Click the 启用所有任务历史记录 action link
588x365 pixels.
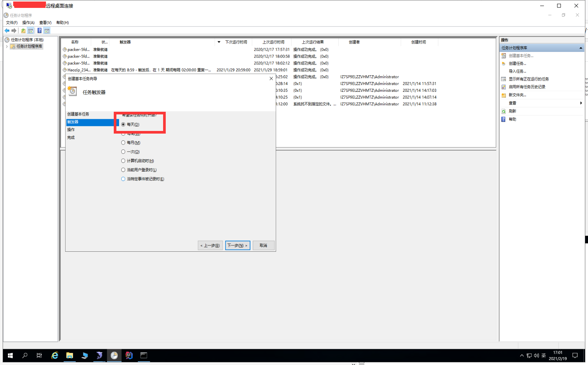point(527,87)
